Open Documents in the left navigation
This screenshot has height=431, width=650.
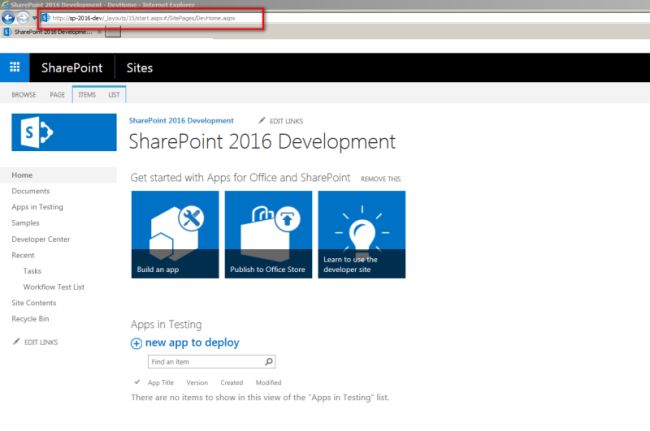coord(31,191)
